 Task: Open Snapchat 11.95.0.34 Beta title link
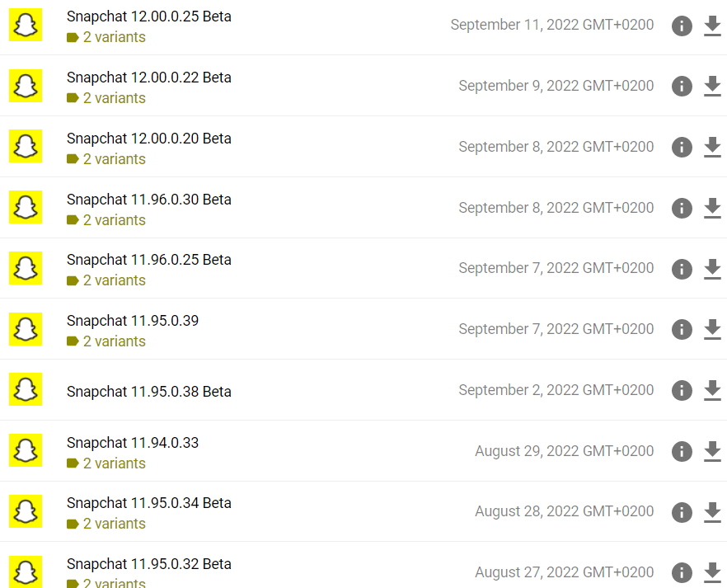(149, 503)
